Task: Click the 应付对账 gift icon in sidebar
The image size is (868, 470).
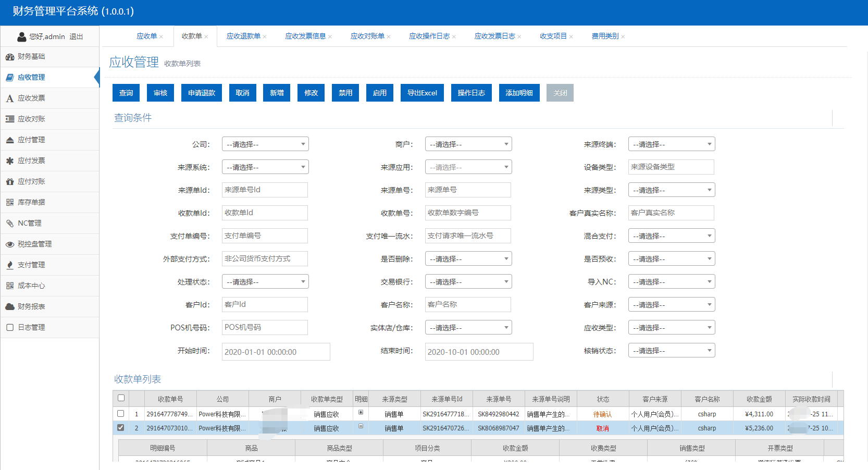Action: tap(9, 182)
